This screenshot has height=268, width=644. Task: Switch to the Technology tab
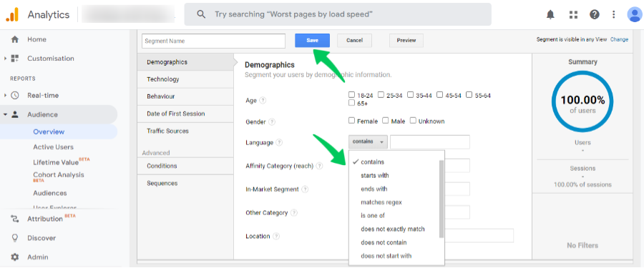pos(185,79)
